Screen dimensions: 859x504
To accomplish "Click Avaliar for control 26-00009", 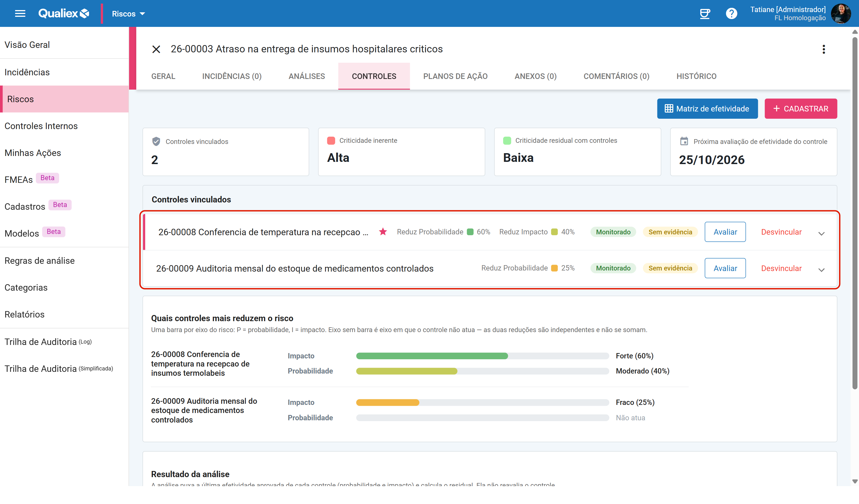I will tap(725, 268).
